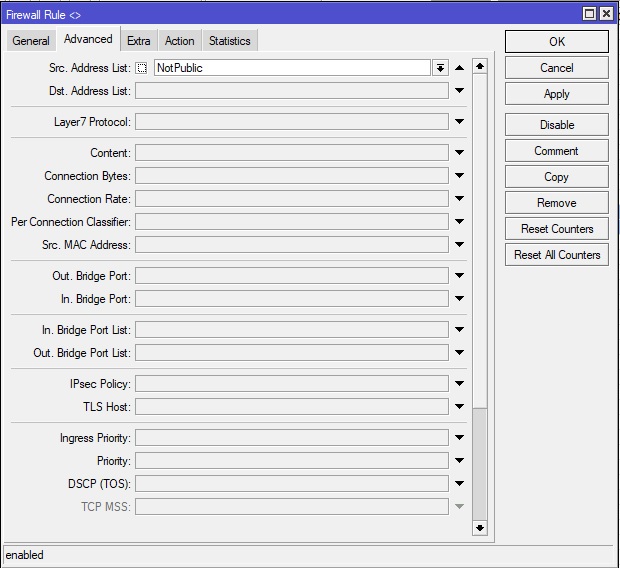Screen dimensions: 620x568
Task: Expand the Layer7 Protocol field
Action: 460,122
